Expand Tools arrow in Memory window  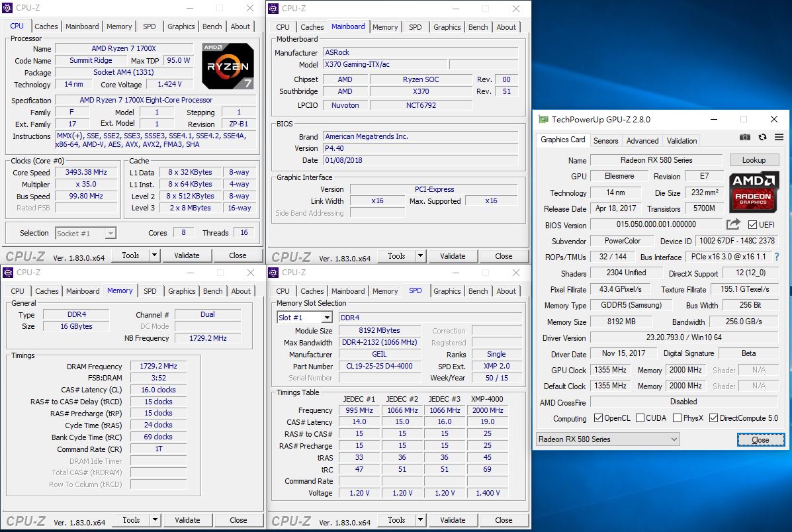[155, 519]
